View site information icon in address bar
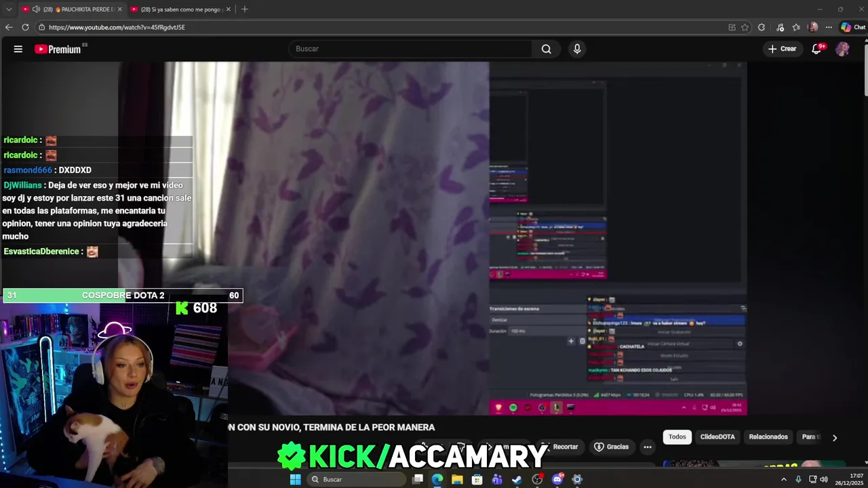868x488 pixels. [42, 27]
